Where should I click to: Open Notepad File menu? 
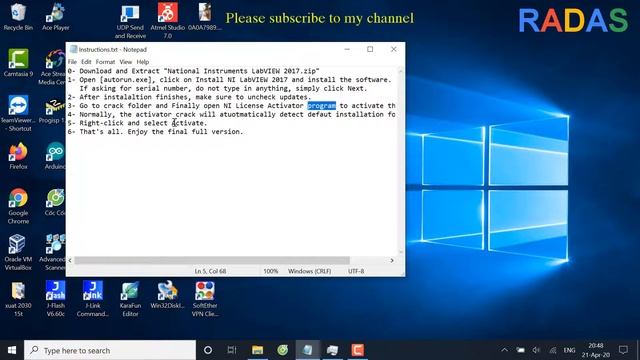click(72, 62)
